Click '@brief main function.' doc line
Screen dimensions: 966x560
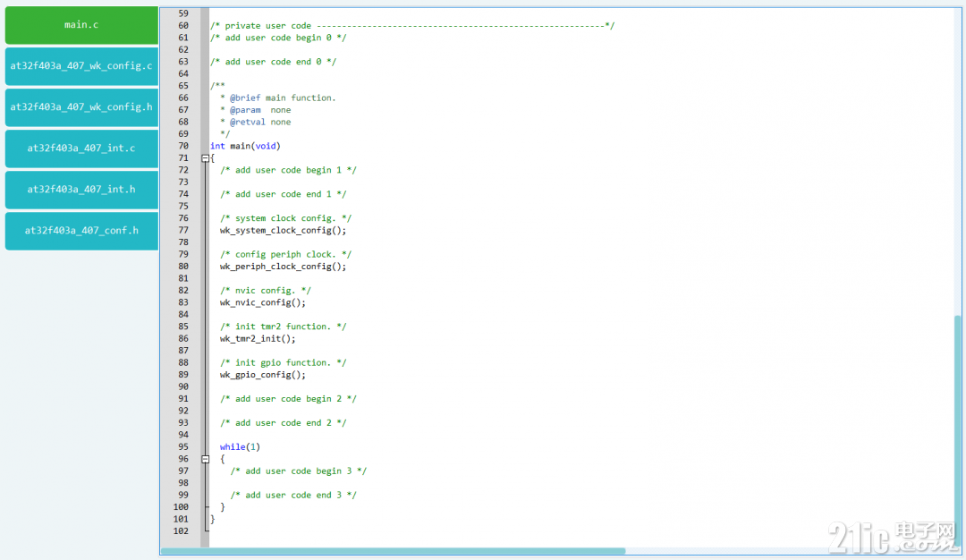pyautogui.click(x=278, y=98)
